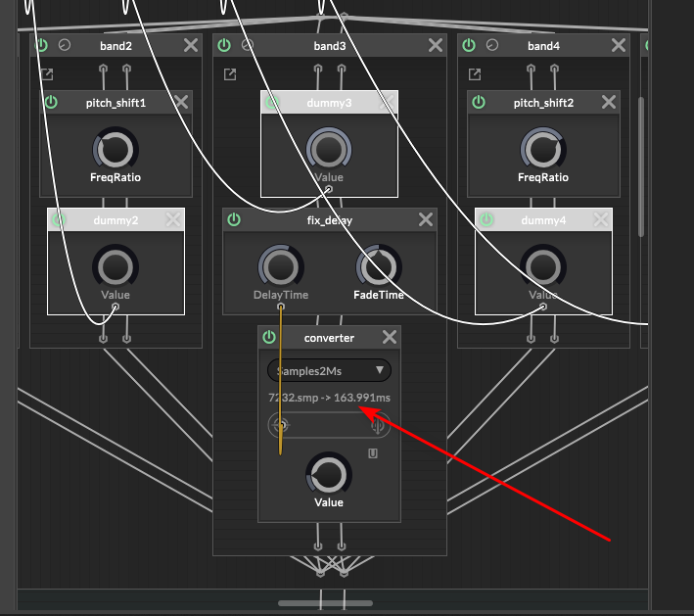Screen dimensions: 694x616
Task: Toggle power on fix_delay module
Action: (x=234, y=220)
